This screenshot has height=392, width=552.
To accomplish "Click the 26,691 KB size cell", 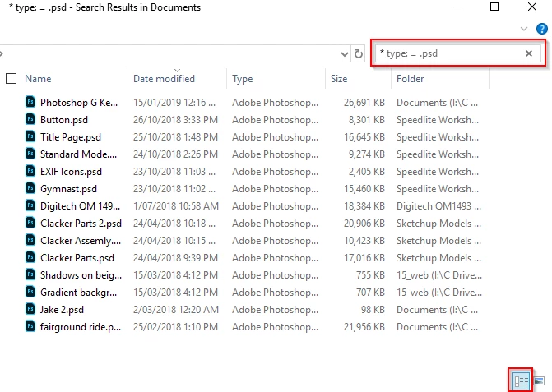I will pos(364,102).
